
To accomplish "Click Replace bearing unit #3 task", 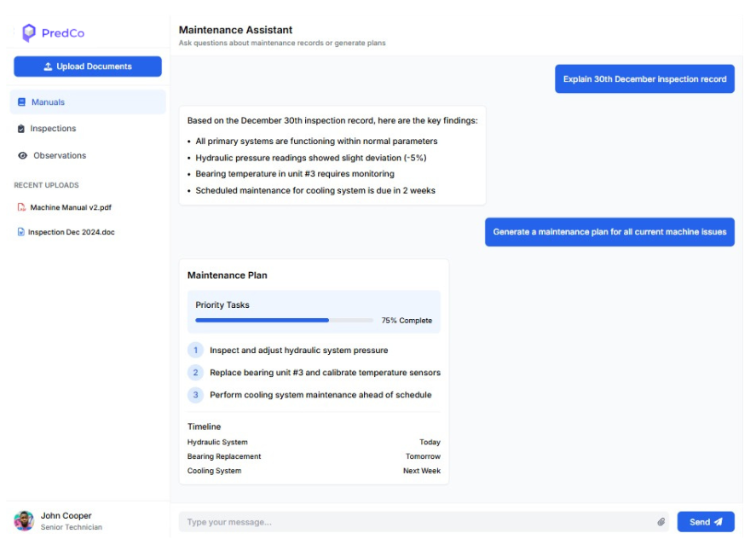I will click(x=325, y=373).
